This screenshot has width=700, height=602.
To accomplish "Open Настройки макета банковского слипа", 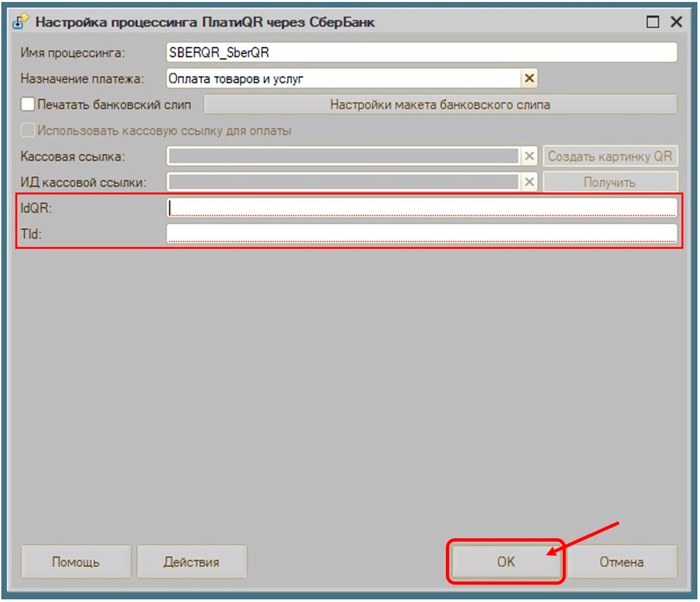I will (x=440, y=104).
